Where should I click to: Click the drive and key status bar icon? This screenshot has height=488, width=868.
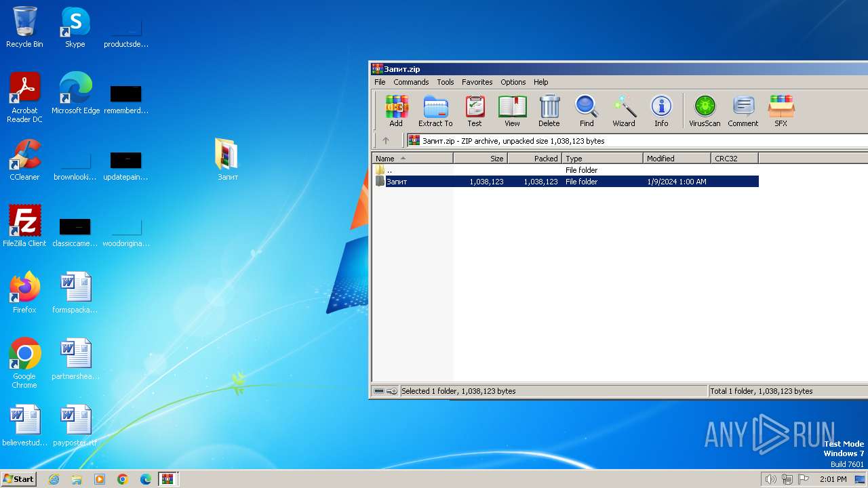click(386, 391)
